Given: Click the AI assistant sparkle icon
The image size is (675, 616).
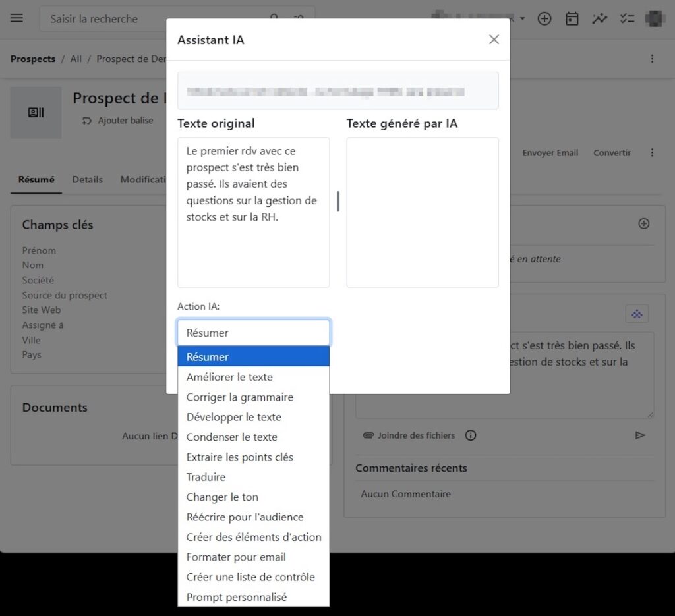Looking at the screenshot, I should coord(637,314).
